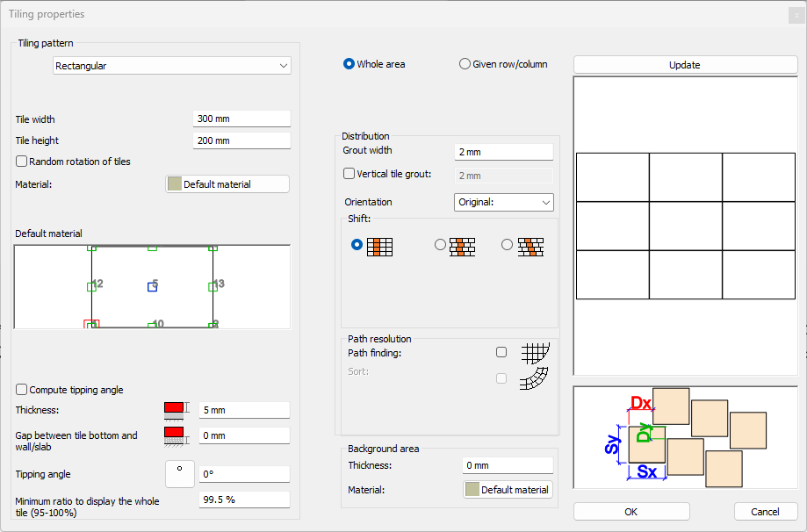Open the tiling pattern dropdown showing Rectangular
The height and width of the screenshot is (532, 807).
point(171,65)
